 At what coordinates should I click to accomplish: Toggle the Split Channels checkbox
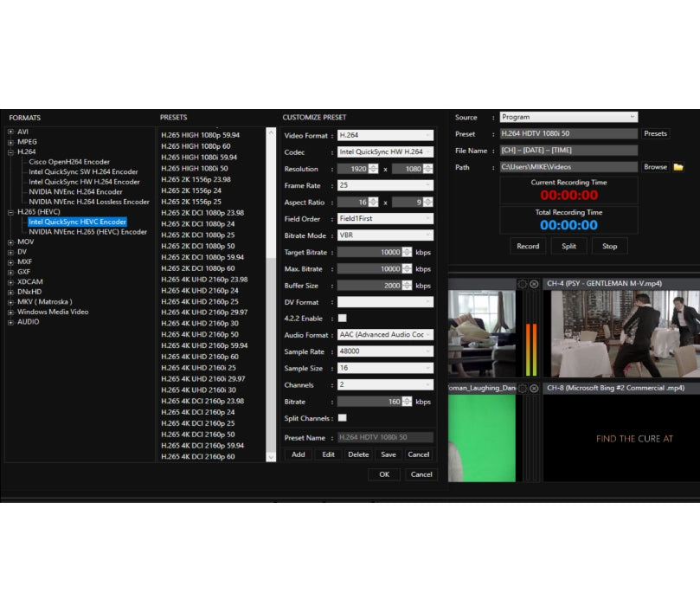[x=342, y=418]
